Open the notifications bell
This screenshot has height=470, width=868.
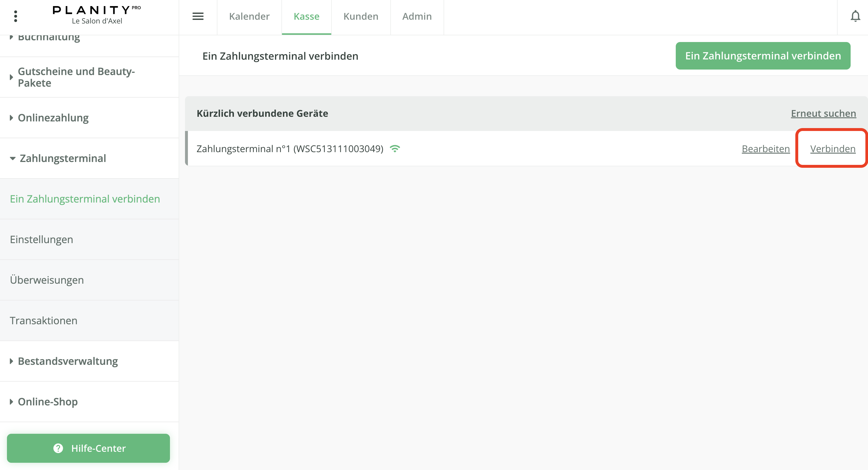coord(855,16)
